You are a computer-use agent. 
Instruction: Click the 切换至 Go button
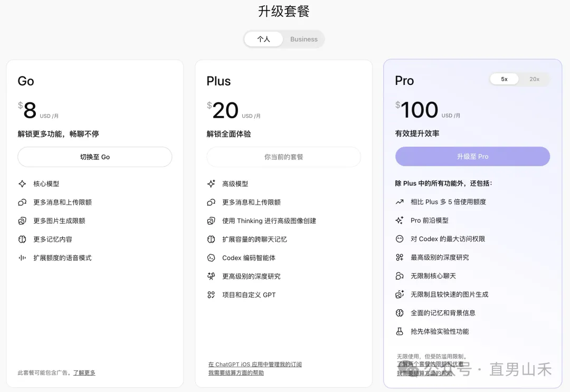click(x=95, y=157)
